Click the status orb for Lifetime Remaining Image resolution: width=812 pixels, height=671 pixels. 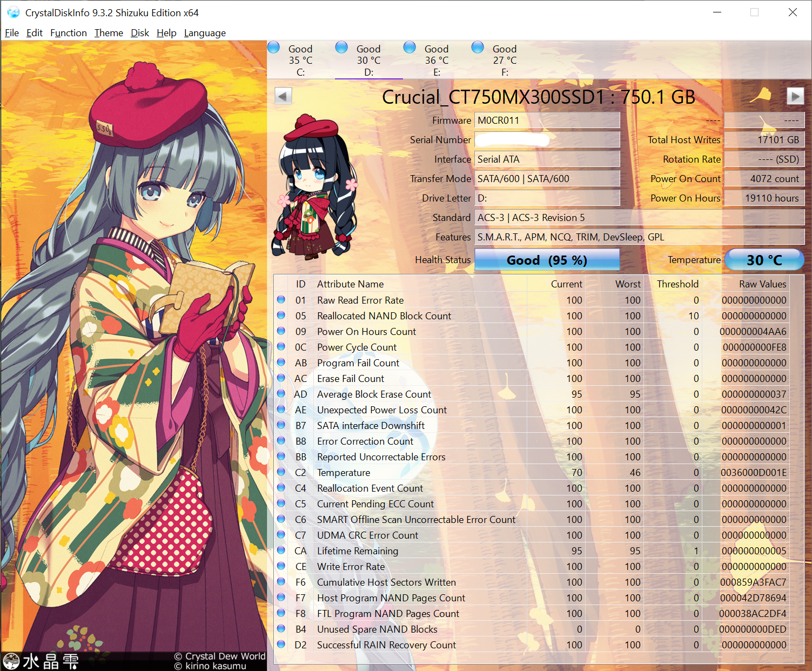pos(281,550)
